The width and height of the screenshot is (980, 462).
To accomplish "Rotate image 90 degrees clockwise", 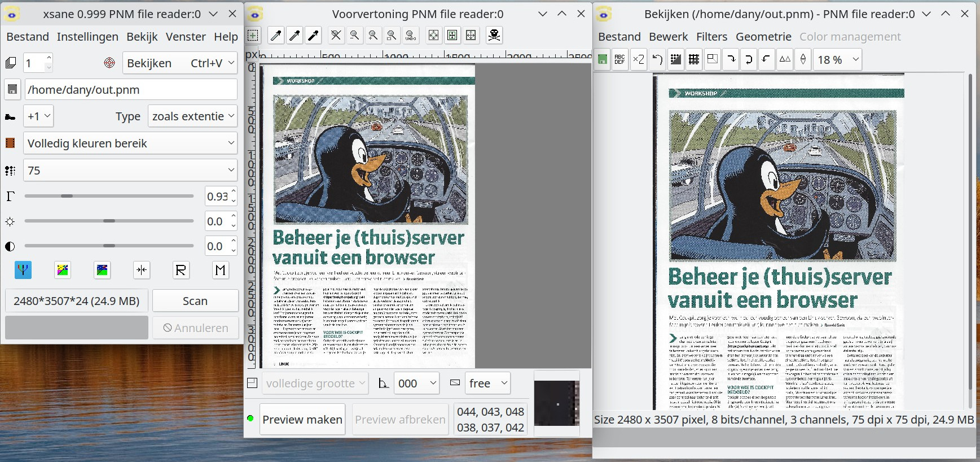I will pyautogui.click(x=731, y=59).
